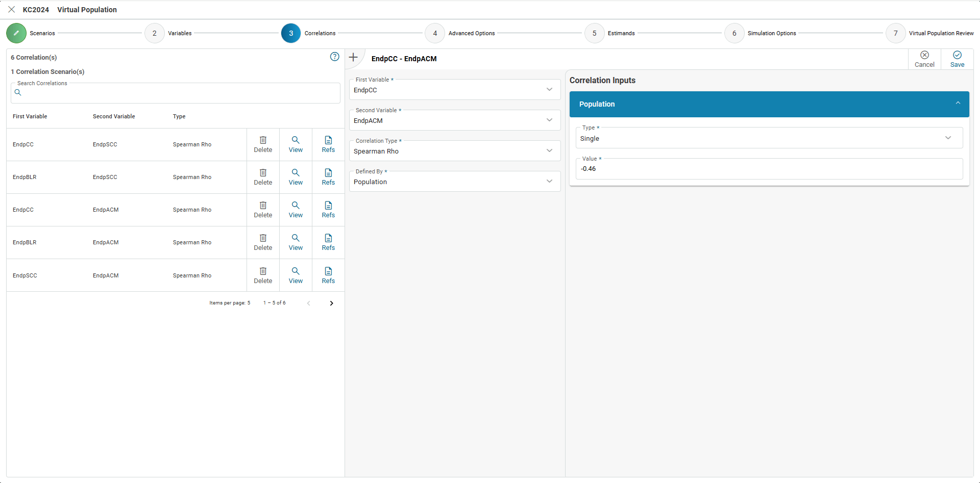The width and height of the screenshot is (980, 483).
Task: Go to step 2 Variables
Action: coord(168,33)
